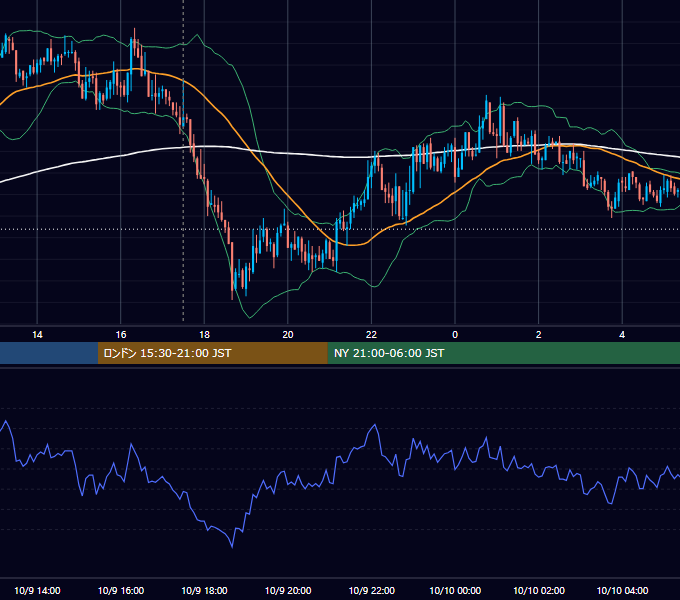Click the NY 21:00-06:00 JST session bar

[503, 353]
